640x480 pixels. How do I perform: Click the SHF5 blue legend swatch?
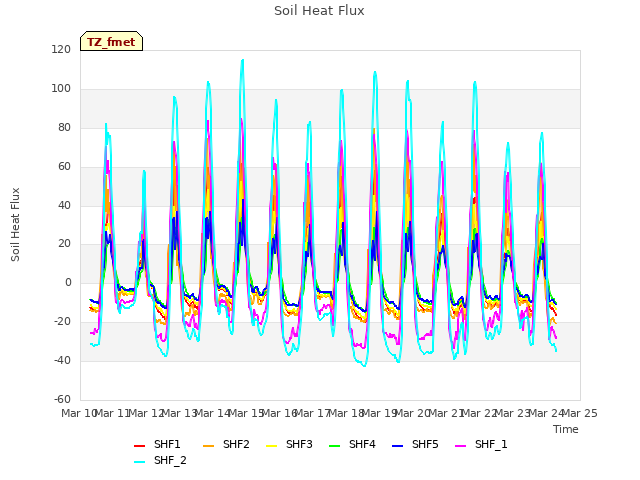pyautogui.click(x=397, y=446)
